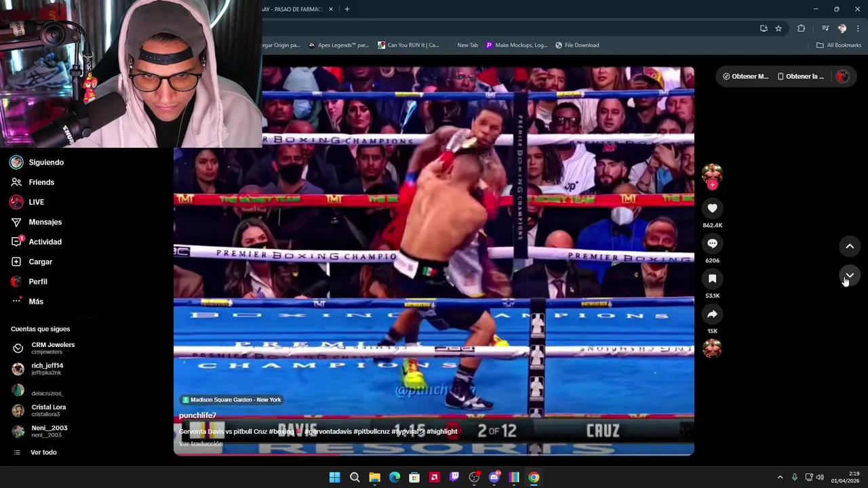Screen dimensions: 868x488
Task: Click the Obtener la... app button
Action: (801, 77)
